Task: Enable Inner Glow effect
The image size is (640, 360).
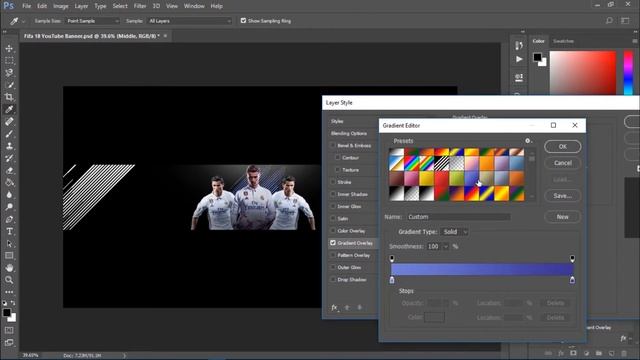Action: point(333,207)
